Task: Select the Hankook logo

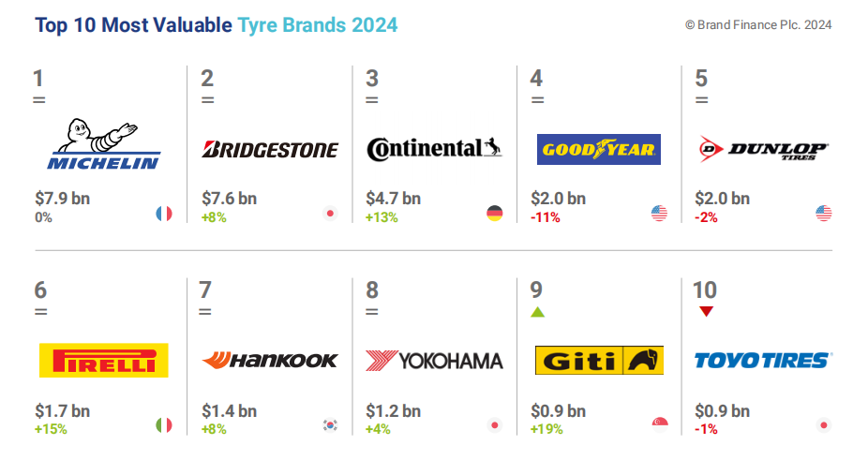Action: click(x=270, y=361)
